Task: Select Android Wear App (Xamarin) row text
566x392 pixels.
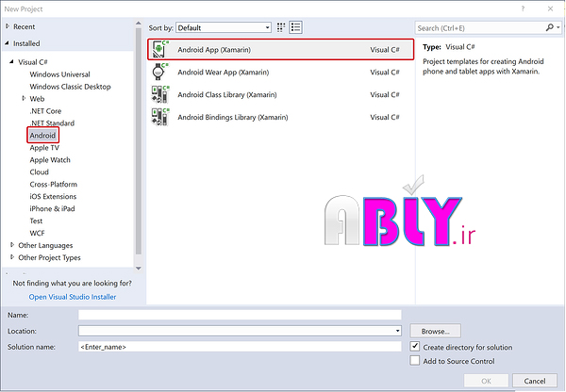Action: [x=223, y=73]
